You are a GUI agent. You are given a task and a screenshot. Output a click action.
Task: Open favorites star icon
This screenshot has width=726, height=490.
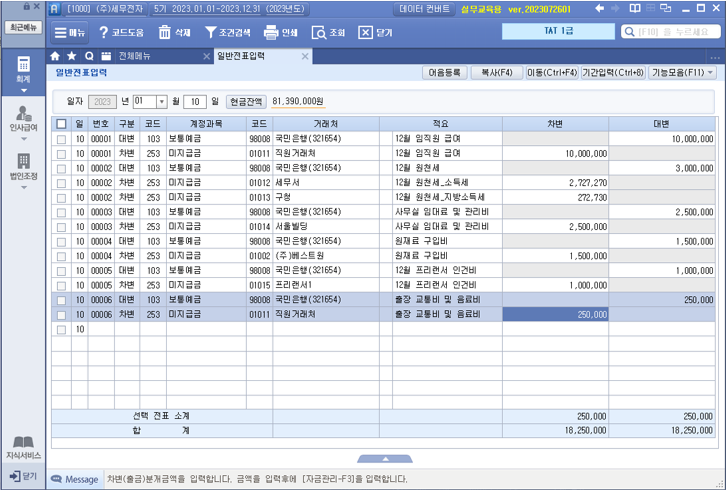tap(72, 56)
